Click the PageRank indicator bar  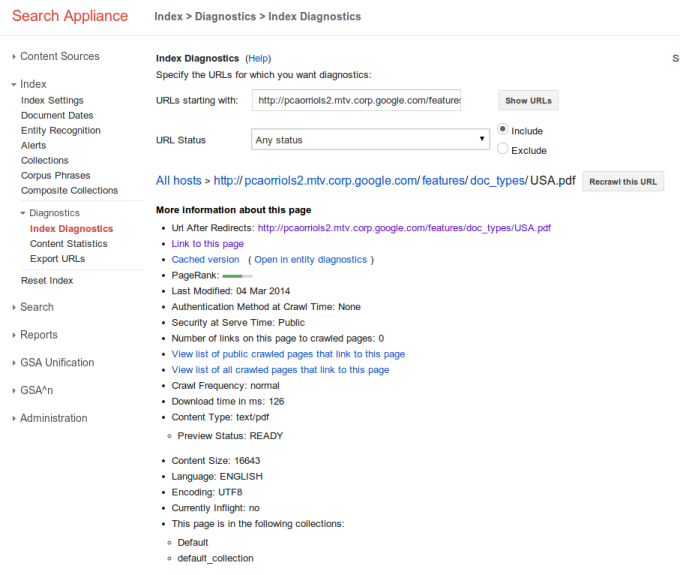[237, 275]
